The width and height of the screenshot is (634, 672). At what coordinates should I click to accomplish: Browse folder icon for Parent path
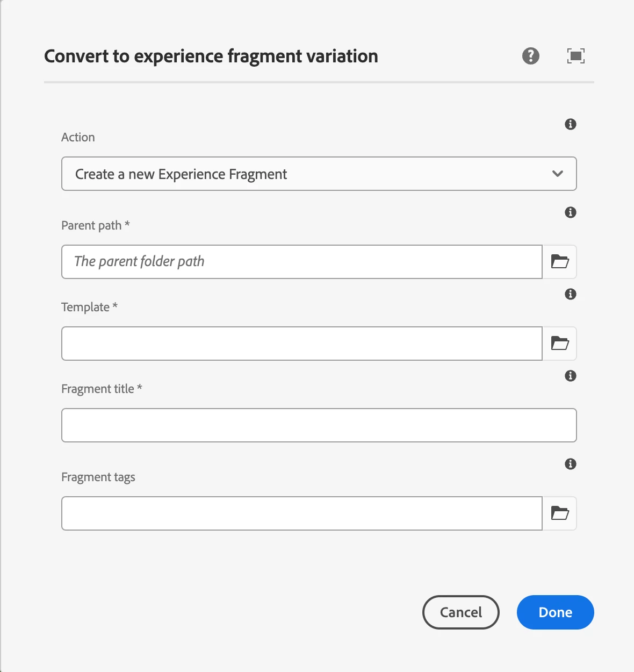(560, 262)
